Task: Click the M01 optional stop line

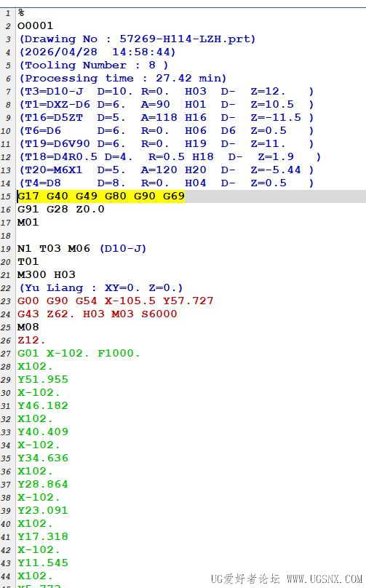Action: tap(28, 223)
